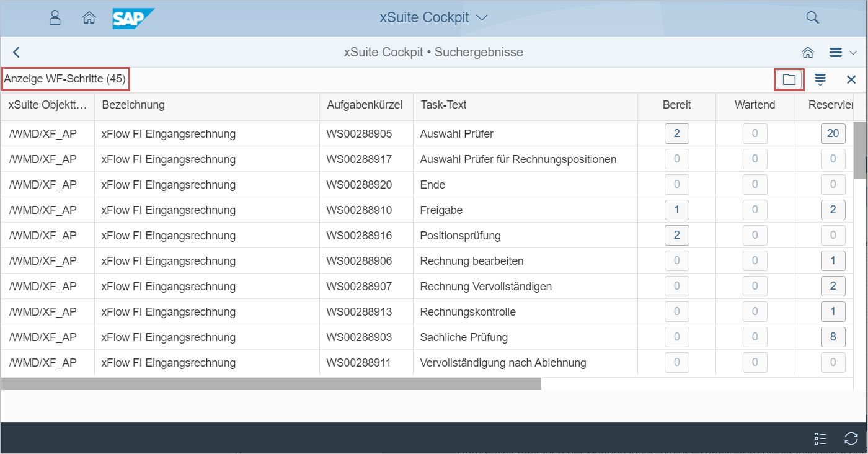Close the Anzeige WF-Schritte panel
The width and height of the screenshot is (868, 454).
[851, 79]
